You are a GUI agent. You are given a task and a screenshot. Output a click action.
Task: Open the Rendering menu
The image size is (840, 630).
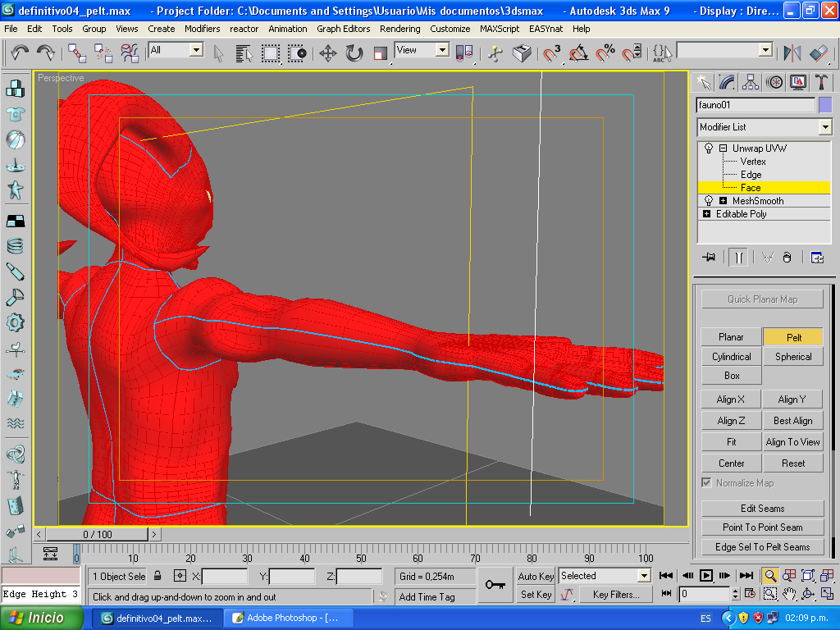point(399,29)
